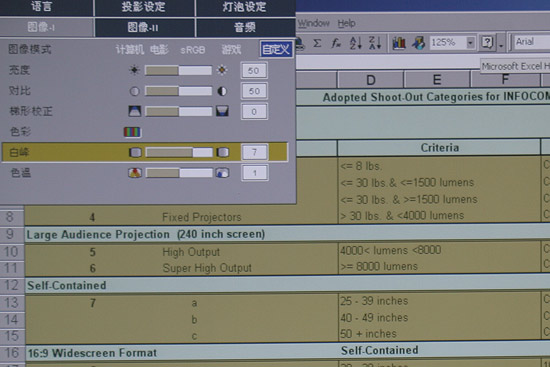The image size is (550, 367).
Task: Select the 自定义 image mode
Action: point(276,49)
